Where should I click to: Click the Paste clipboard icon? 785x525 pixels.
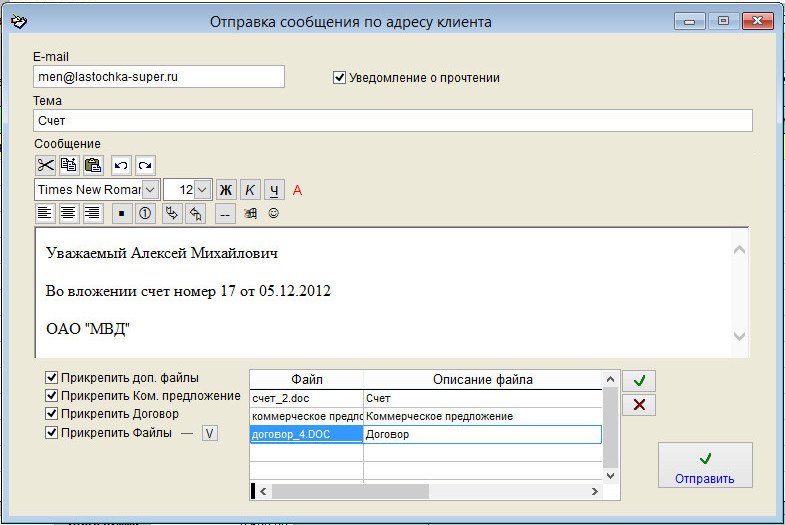pos(93,165)
